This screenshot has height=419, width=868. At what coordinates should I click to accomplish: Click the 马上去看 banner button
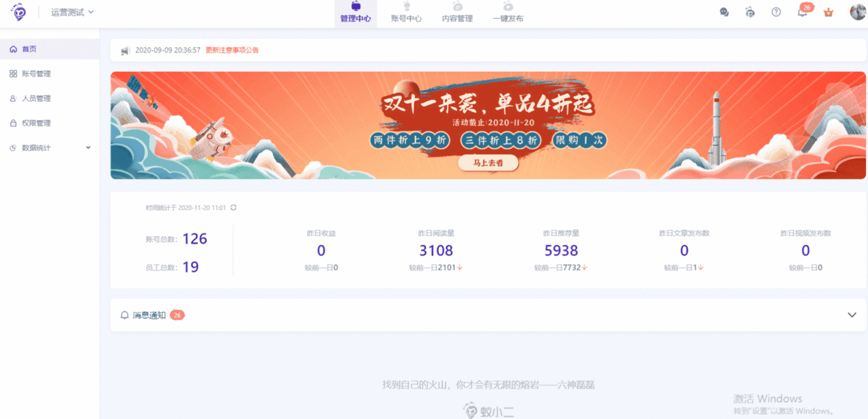[488, 162]
